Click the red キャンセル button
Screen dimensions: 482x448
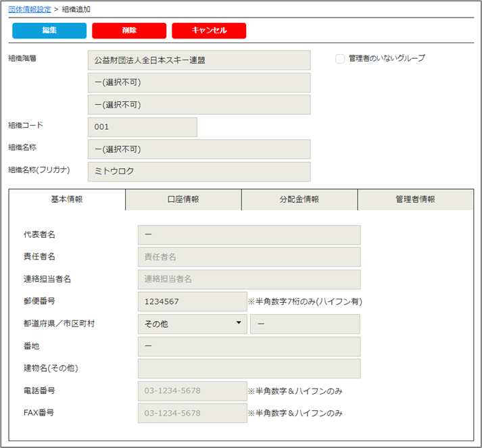click(209, 30)
